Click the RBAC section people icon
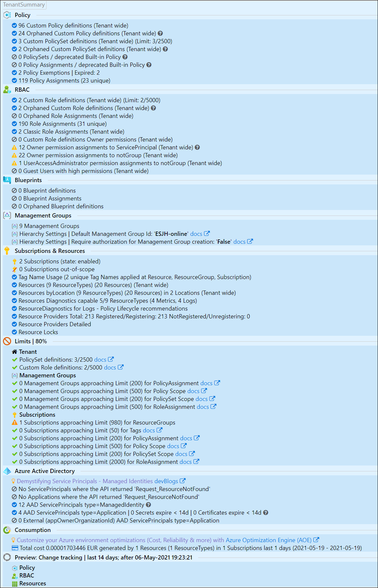 [x=7, y=90]
